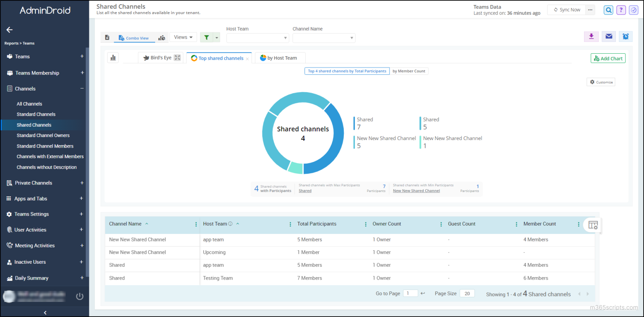Viewport: 644px width, 317px height.
Task: Switch chart to by Member Count
Action: pyautogui.click(x=409, y=71)
